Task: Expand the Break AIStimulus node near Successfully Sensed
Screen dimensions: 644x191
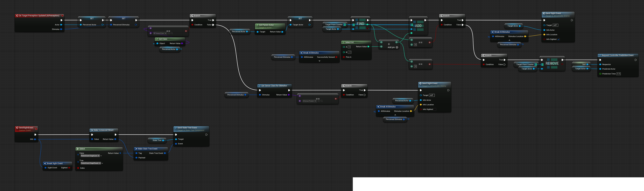Action: pyautogui.click(x=319, y=61)
